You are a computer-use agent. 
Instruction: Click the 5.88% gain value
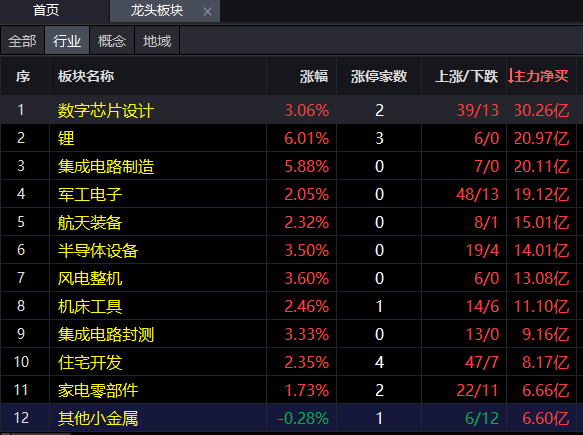tap(307, 166)
